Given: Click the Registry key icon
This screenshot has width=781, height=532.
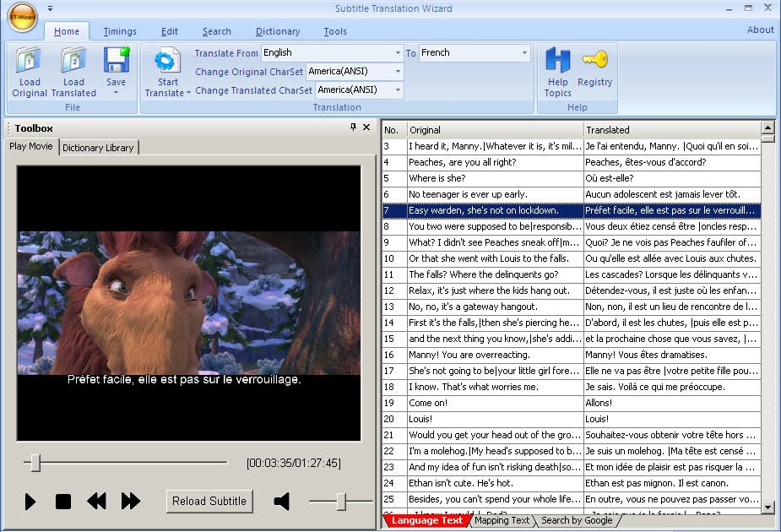Looking at the screenshot, I should 594,59.
